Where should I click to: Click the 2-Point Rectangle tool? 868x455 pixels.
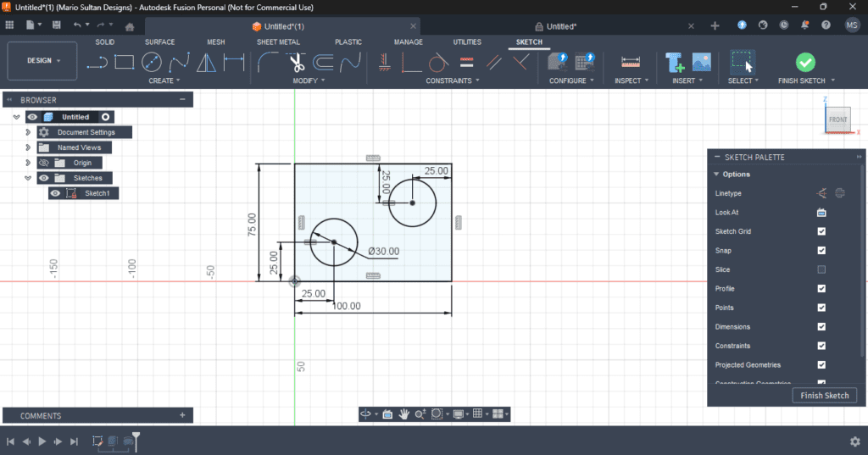click(125, 62)
